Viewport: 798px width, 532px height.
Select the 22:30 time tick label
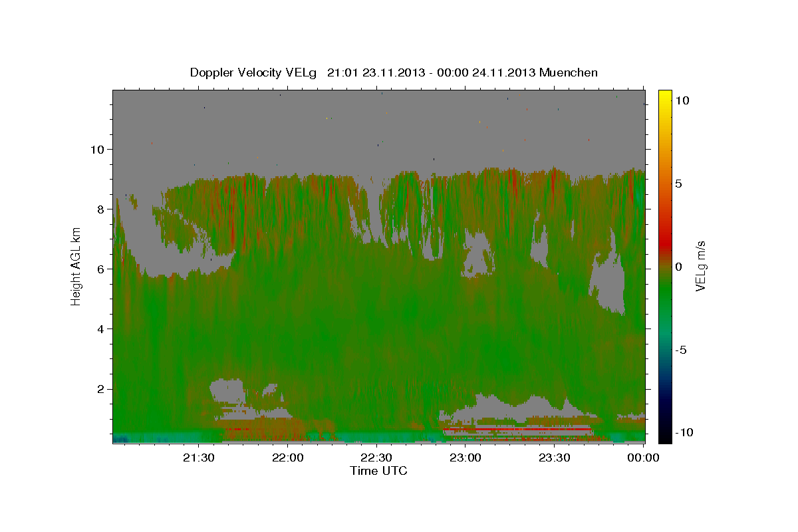pyautogui.click(x=377, y=458)
